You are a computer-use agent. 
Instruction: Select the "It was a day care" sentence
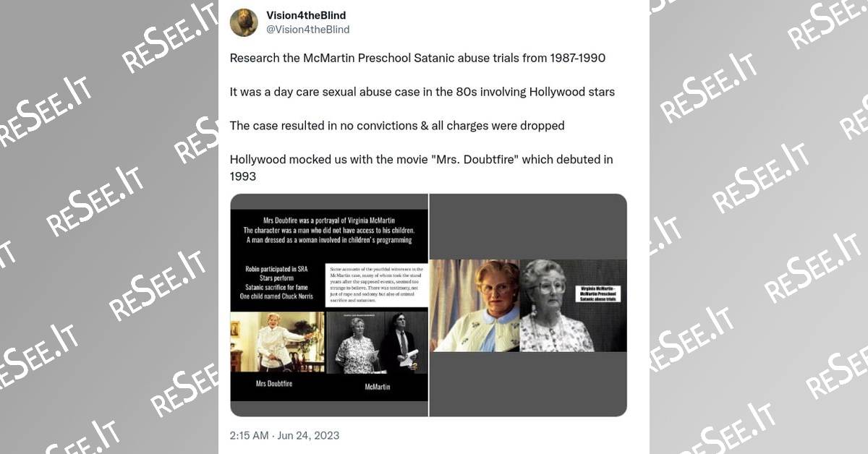[x=422, y=92]
